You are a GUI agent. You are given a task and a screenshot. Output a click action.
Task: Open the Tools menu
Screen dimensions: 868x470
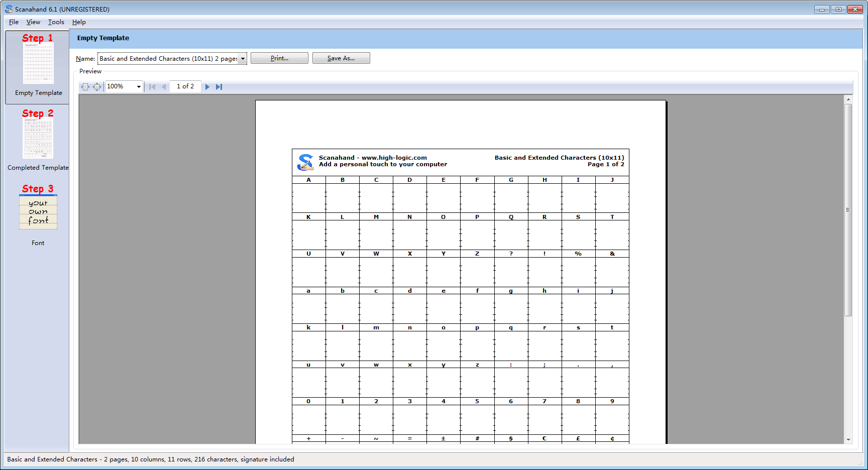pyautogui.click(x=56, y=22)
